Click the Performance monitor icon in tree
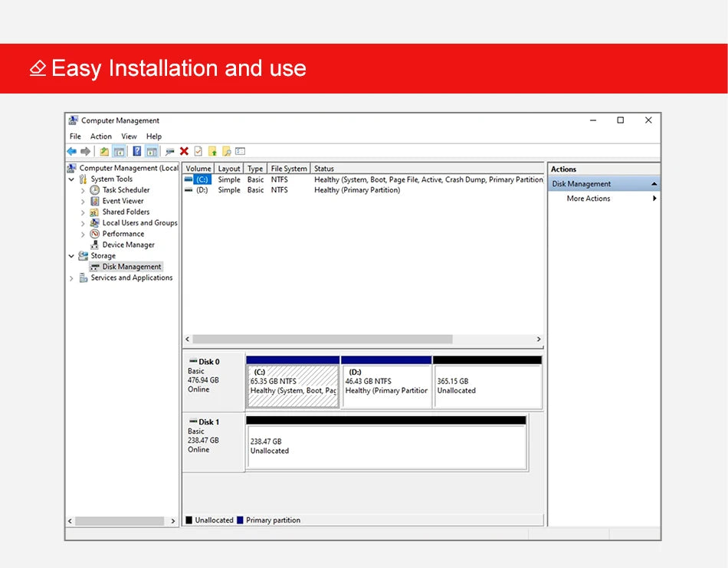728x568 pixels. [x=95, y=234]
